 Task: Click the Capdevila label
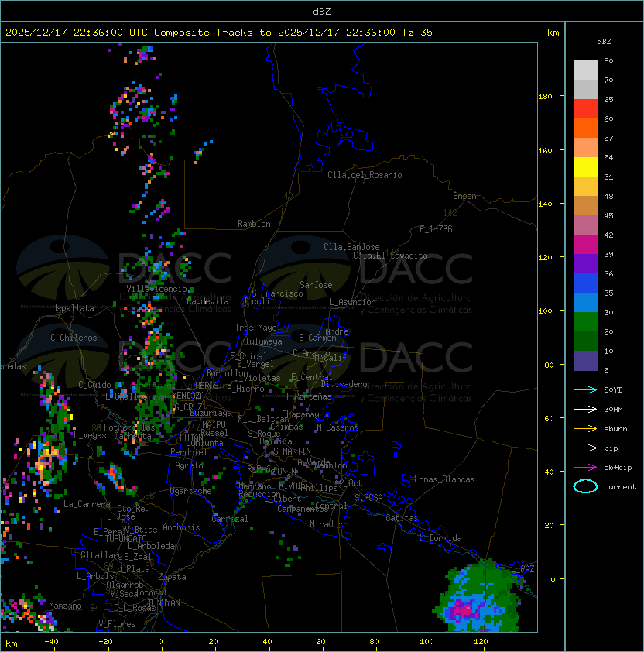(208, 301)
